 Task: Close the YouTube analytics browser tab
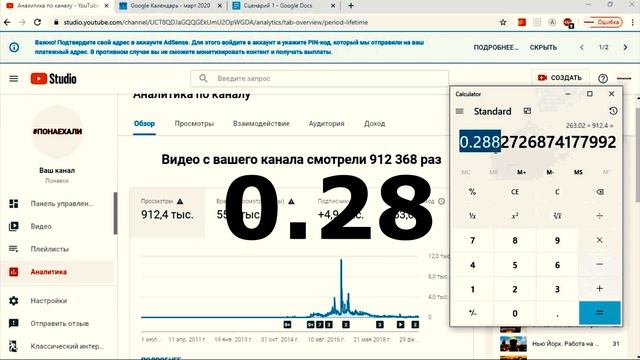tap(107, 6)
